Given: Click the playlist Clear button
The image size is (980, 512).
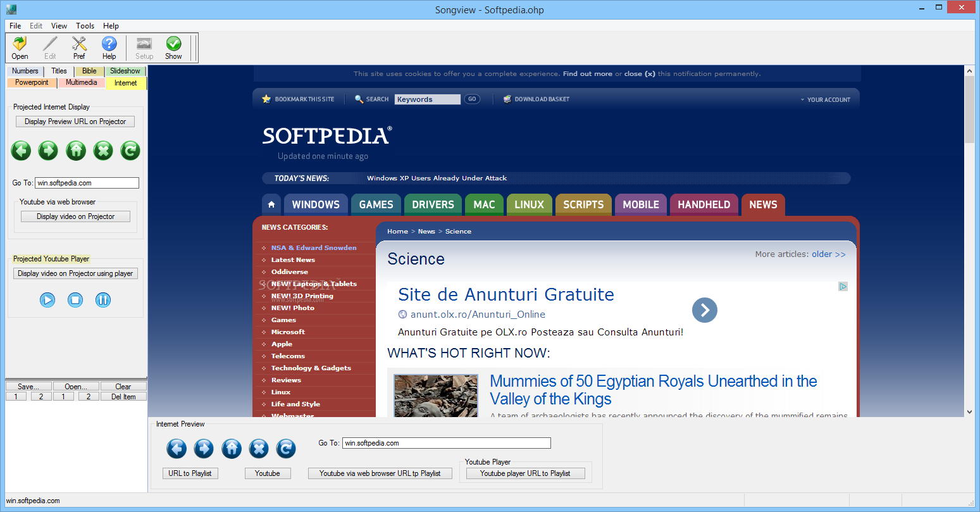Looking at the screenshot, I should pos(123,386).
